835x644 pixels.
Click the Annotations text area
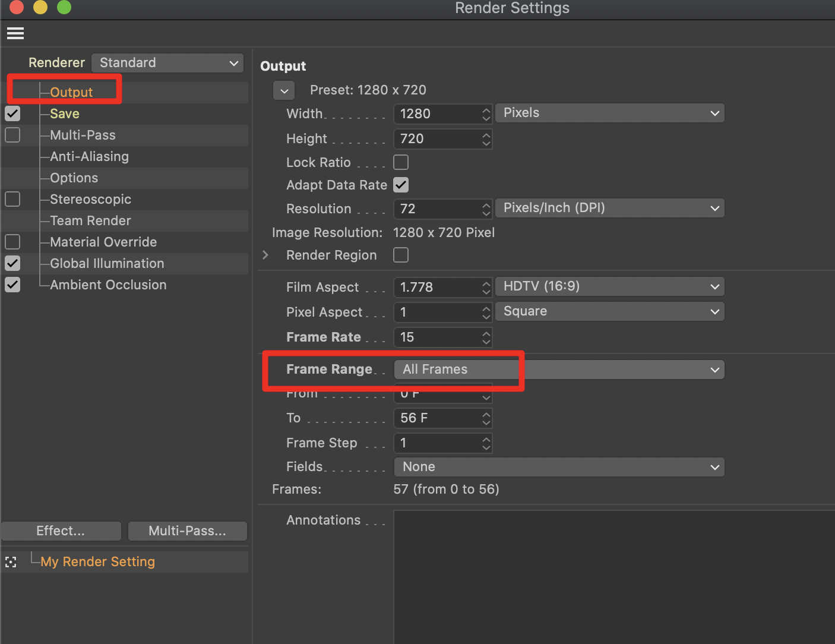click(x=614, y=577)
